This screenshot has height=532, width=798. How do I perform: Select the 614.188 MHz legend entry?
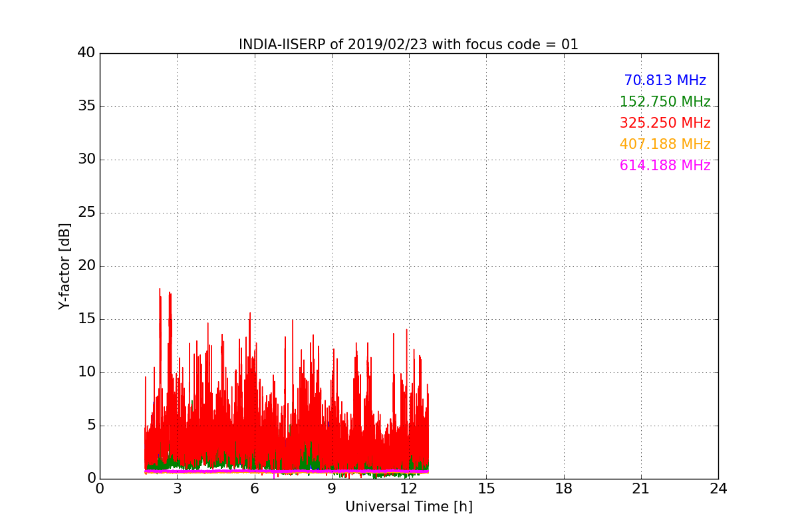coord(665,166)
